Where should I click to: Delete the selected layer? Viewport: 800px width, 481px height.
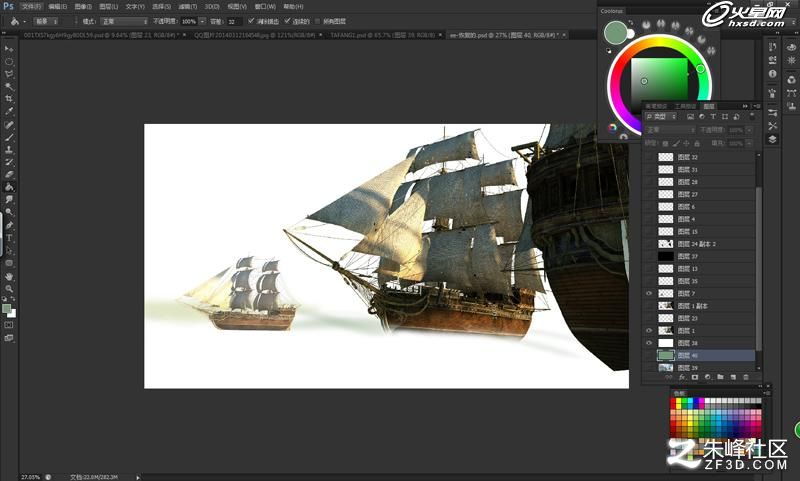pyautogui.click(x=745, y=377)
